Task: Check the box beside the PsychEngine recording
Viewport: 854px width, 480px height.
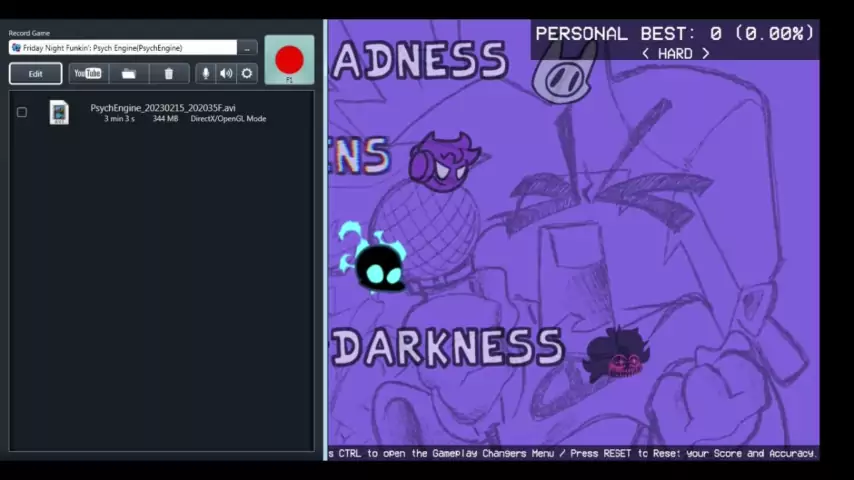Action: (x=22, y=112)
